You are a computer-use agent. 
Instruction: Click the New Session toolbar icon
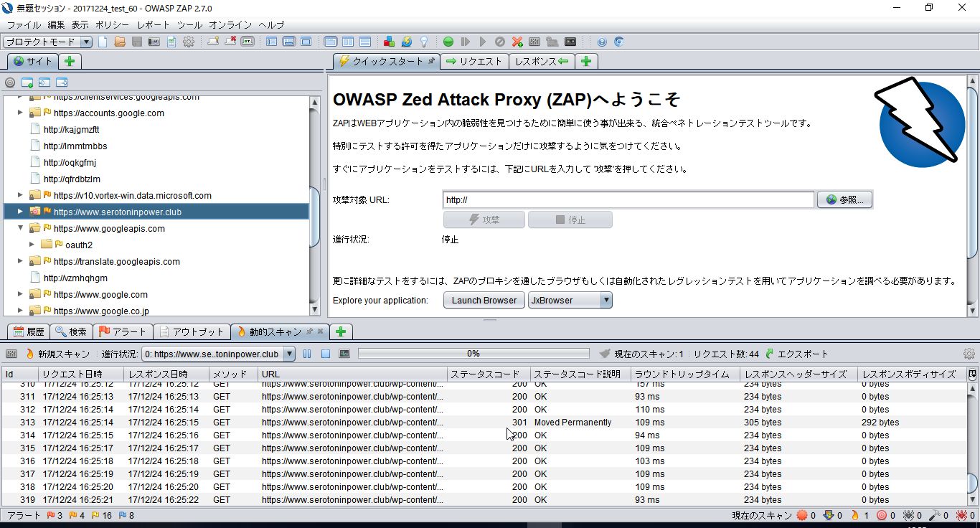pyautogui.click(x=103, y=42)
